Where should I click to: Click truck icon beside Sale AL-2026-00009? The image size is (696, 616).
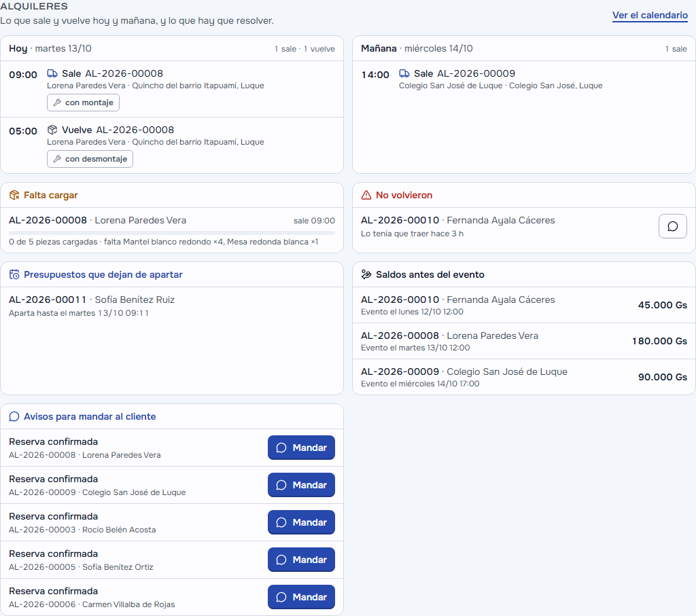[404, 73]
